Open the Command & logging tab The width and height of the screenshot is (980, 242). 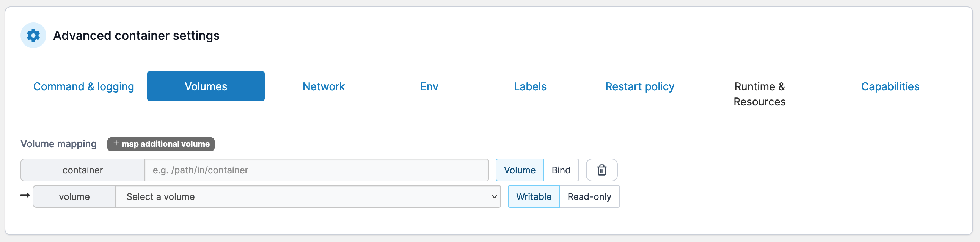point(84,86)
